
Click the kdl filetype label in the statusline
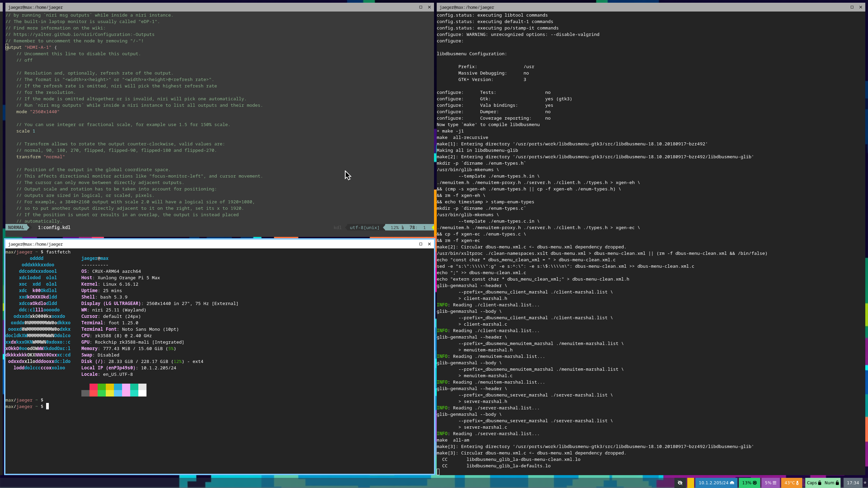pos(337,227)
